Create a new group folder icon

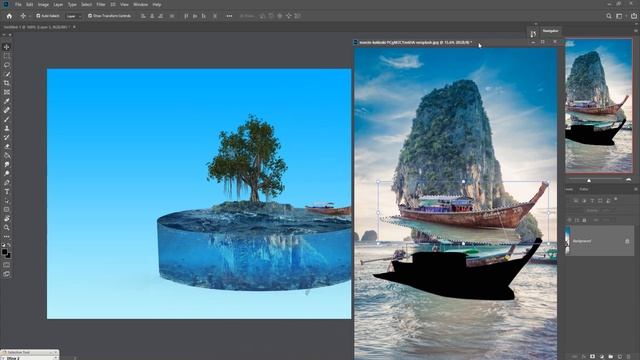click(611, 357)
